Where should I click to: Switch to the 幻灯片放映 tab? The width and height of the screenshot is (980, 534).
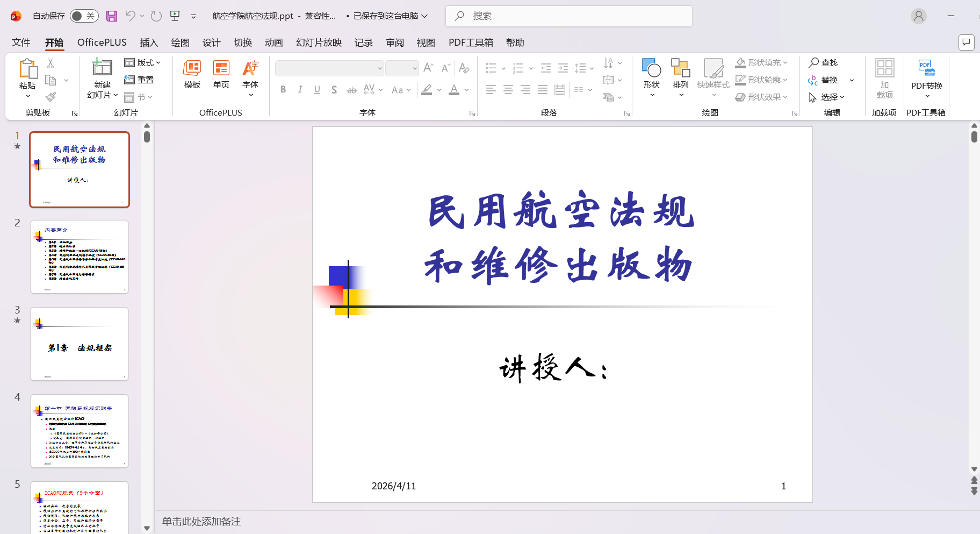tap(319, 42)
